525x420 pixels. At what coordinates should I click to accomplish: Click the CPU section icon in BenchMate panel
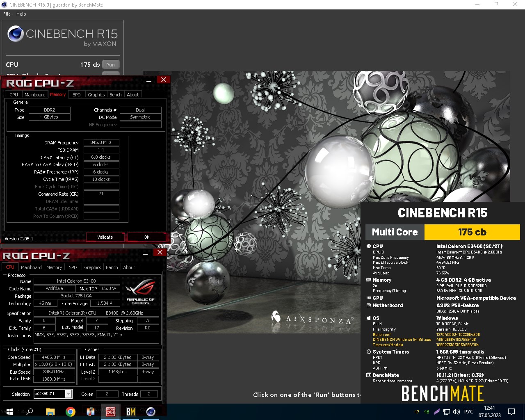tap(368, 247)
